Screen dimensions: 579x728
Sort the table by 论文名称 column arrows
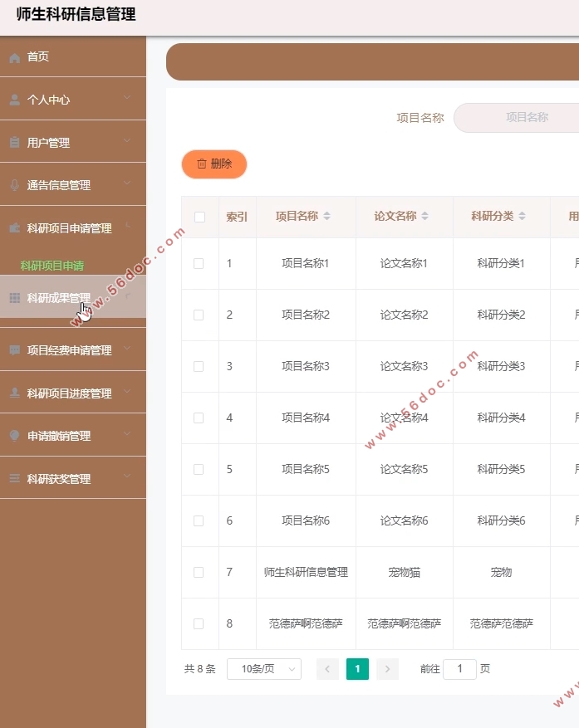pos(424,216)
